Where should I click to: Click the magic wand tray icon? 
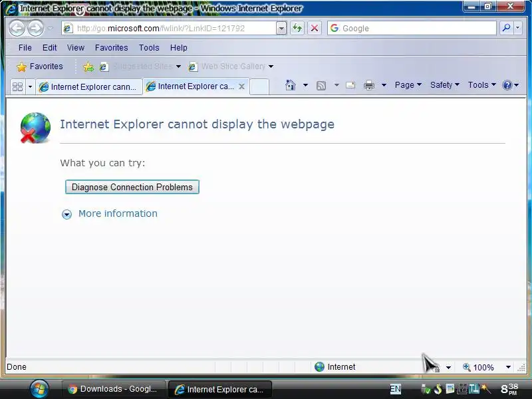(x=486, y=388)
